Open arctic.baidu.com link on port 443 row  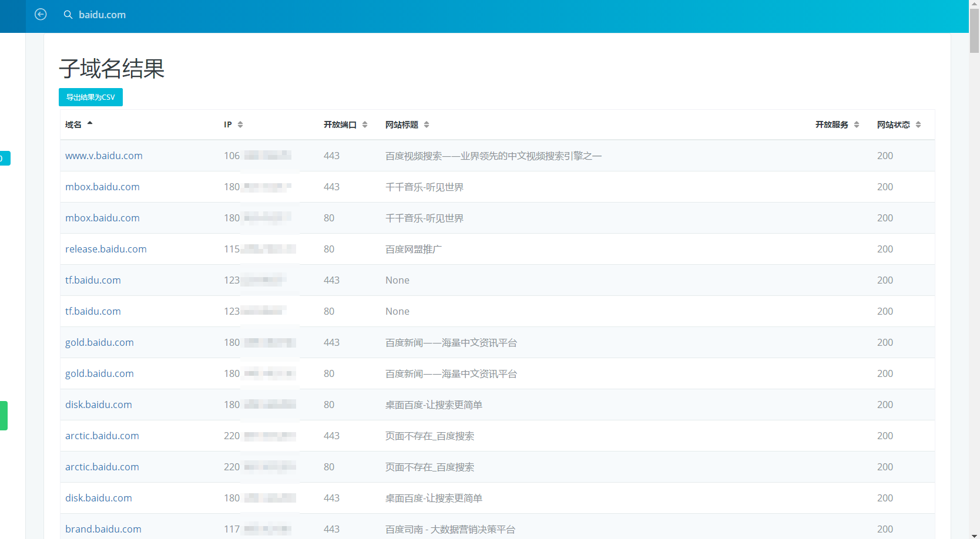pyautogui.click(x=102, y=436)
